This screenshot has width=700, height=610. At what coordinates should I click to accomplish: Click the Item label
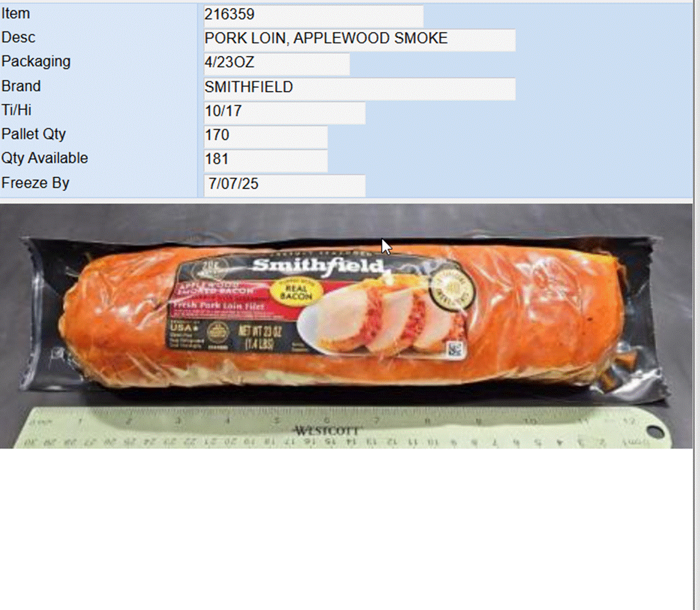tap(15, 14)
